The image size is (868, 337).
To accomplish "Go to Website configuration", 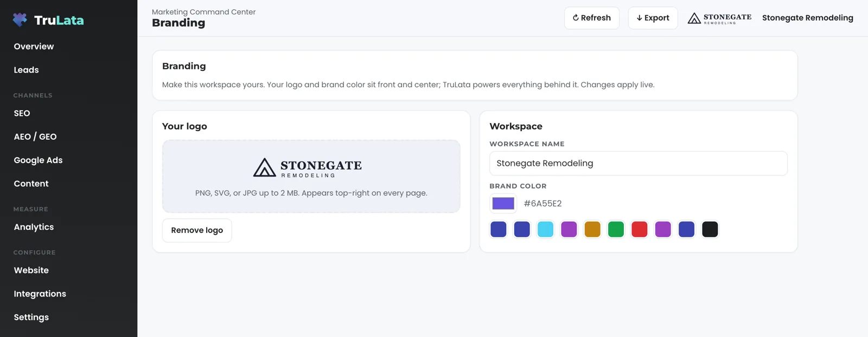I will pyautogui.click(x=31, y=270).
